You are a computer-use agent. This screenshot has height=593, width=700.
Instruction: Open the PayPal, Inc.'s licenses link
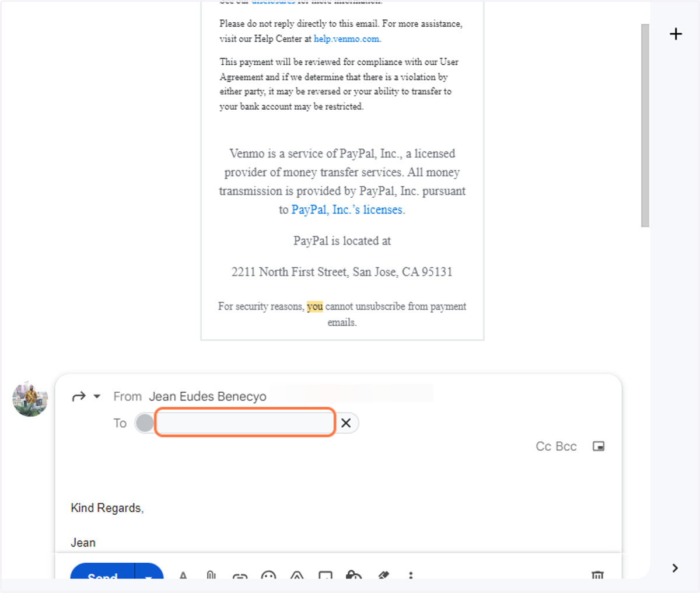coord(347,210)
